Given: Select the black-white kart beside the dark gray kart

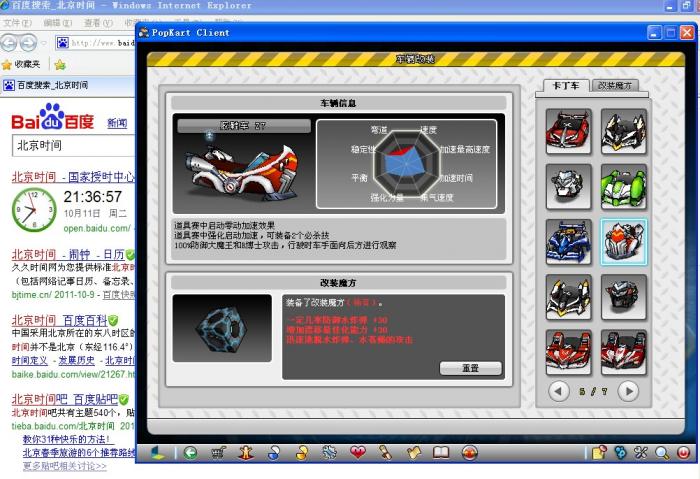Looking at the screenshot, I should [568, 297].
